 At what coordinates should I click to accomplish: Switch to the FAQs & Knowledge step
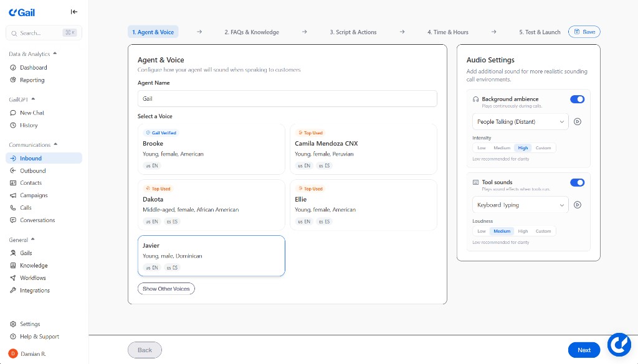(x=252, y=32)
